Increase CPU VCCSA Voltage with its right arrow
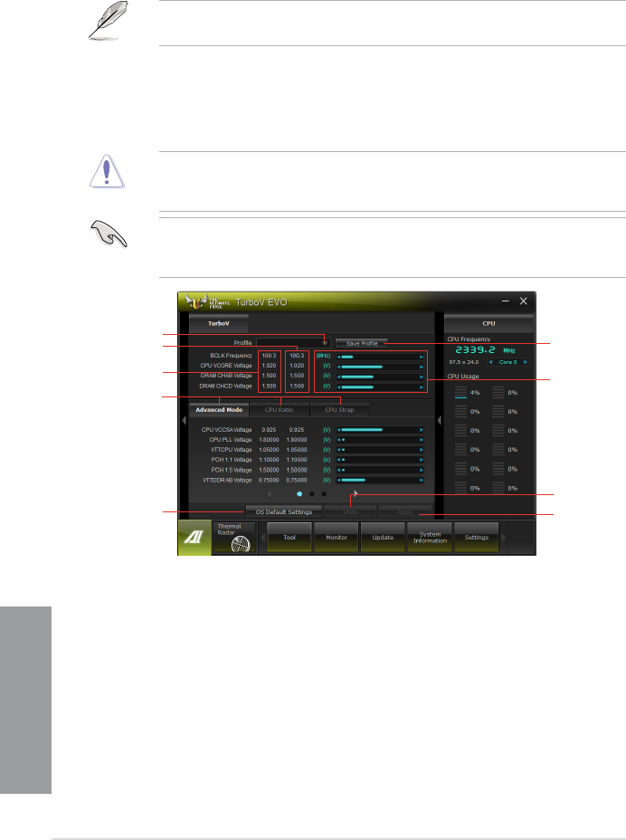 422,430
